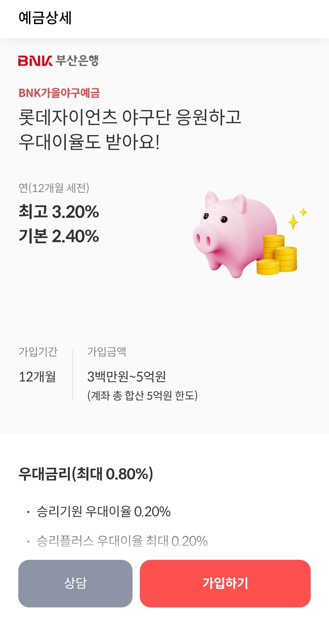
Task: Select the 승리기원 우대이율 0.20% item
Action: [104, 511]
